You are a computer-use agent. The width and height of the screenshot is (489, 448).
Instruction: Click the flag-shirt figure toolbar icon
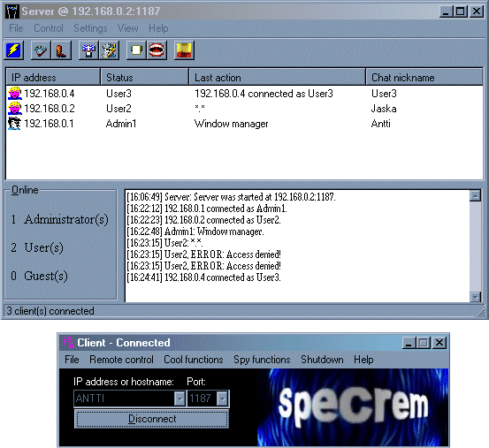88,50
